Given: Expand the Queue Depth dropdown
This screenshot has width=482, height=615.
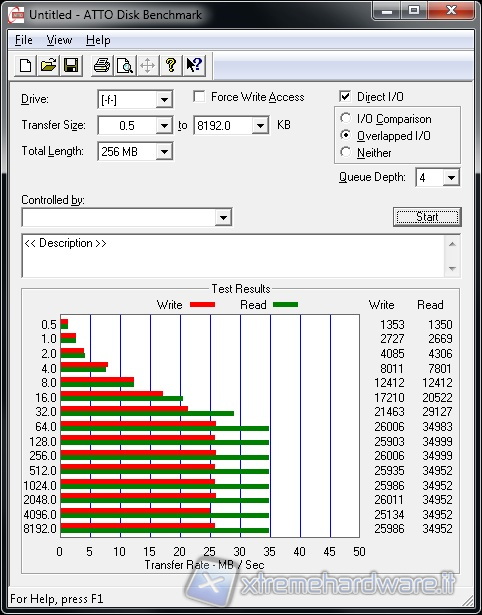Looking at the screenshot, I should click(x=451, y=178).
